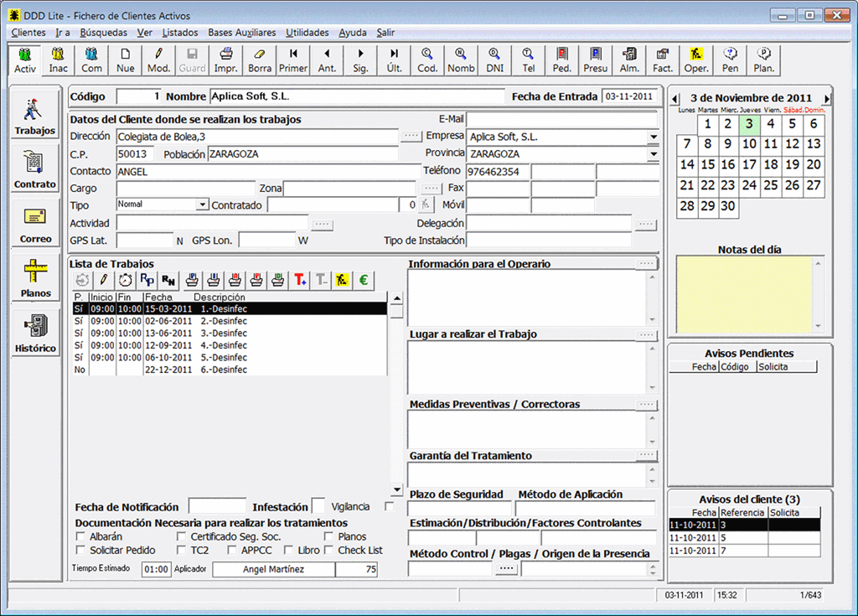
Task: Open the Fact. invoices toolbar icon
Action: [x=663, y=60]
